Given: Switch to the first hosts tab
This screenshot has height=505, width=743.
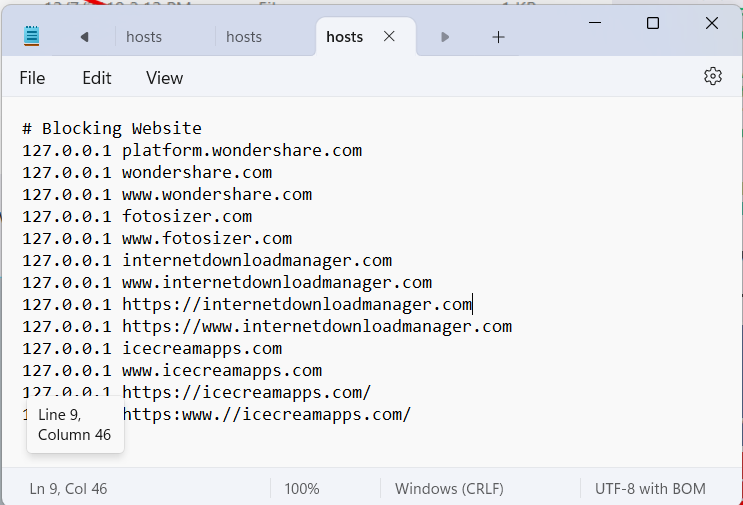Looking at the screenshot, I should coord(144,37).
